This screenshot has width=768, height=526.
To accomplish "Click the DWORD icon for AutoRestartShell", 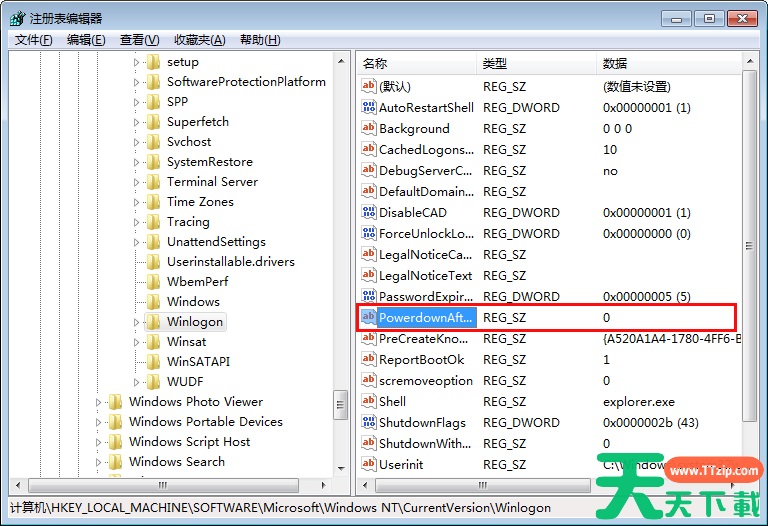I will [368, 107].
